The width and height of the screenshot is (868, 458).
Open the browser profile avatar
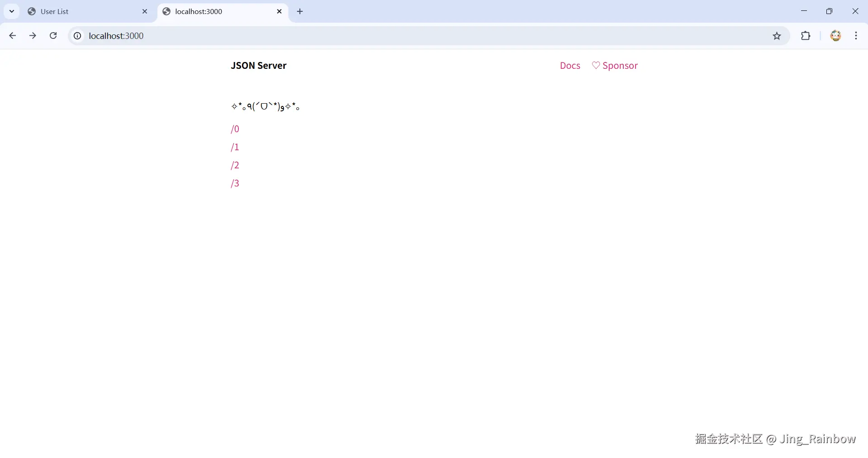click(836, 35)
